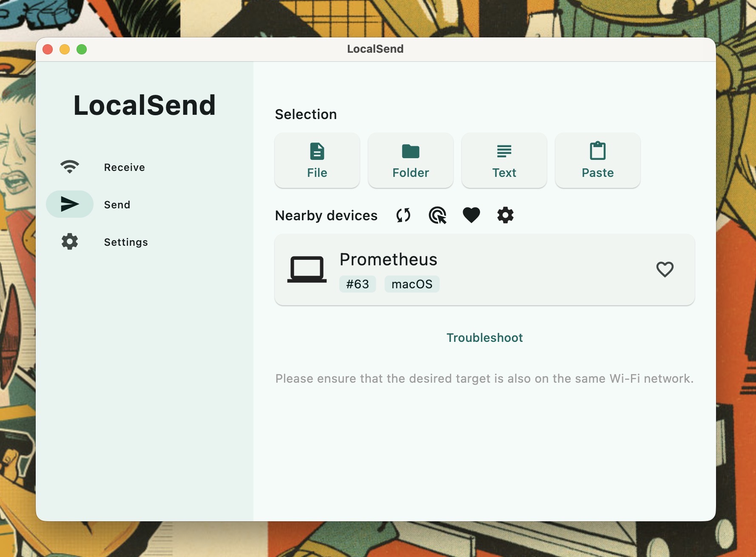
Task: Maximize the LocalSend window with green button
Action: (x=82, y=49)
